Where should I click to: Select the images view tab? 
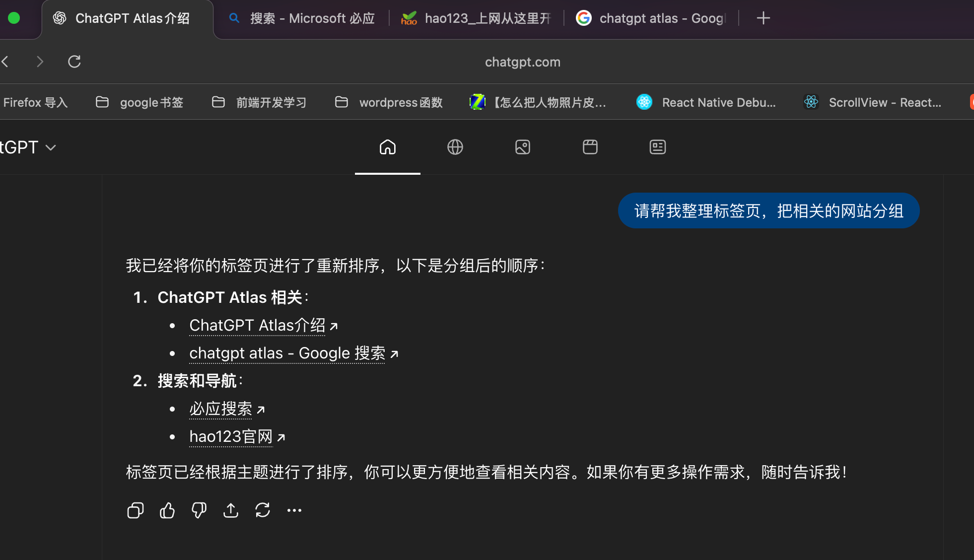[x=522, y=147]
